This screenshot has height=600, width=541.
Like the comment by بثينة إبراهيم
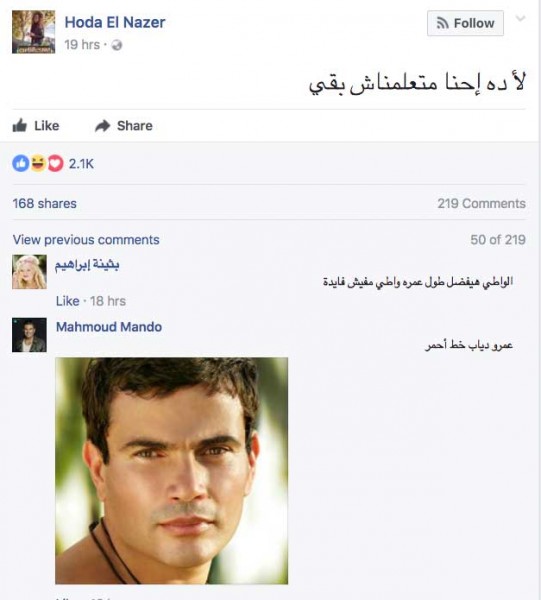pos(67,301)
